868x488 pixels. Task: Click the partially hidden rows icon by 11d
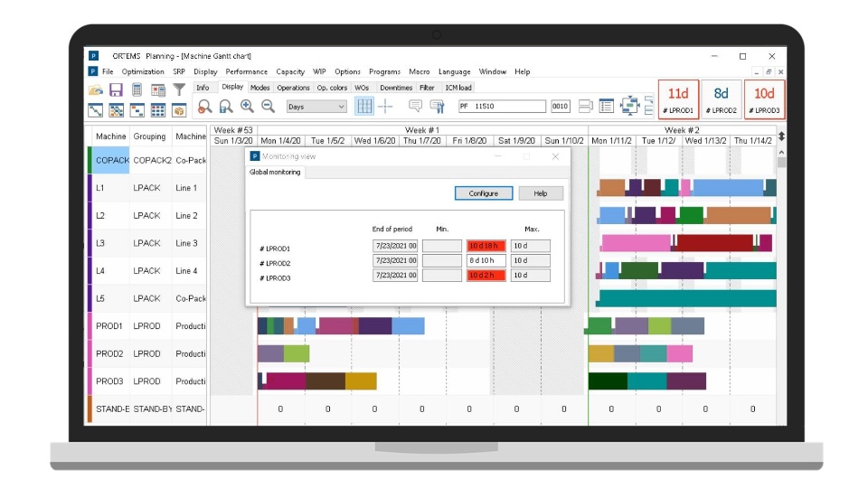pyautogui.click(x=649, y=106)
